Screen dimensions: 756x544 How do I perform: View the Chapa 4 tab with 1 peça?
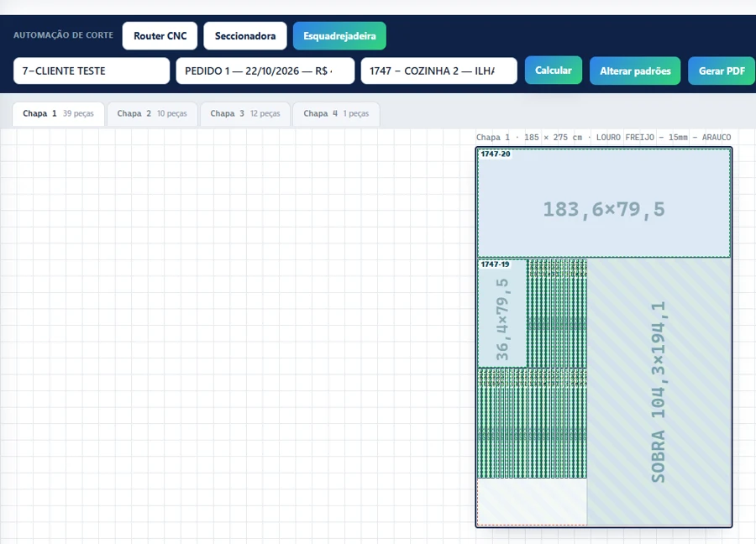coord(336,113)
